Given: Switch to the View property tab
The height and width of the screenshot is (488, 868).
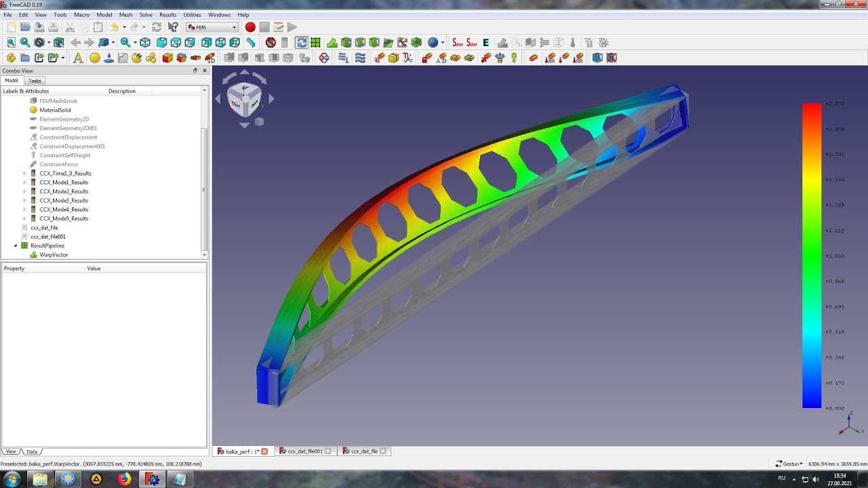Looking at the screenshot, I should [10, 451].
